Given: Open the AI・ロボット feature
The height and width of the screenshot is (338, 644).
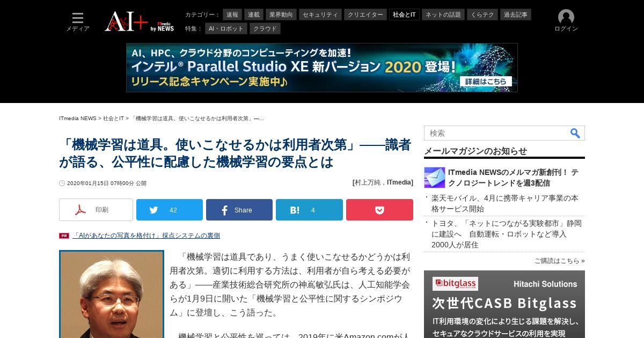Looking at the screenshot, I should (226, 28).
